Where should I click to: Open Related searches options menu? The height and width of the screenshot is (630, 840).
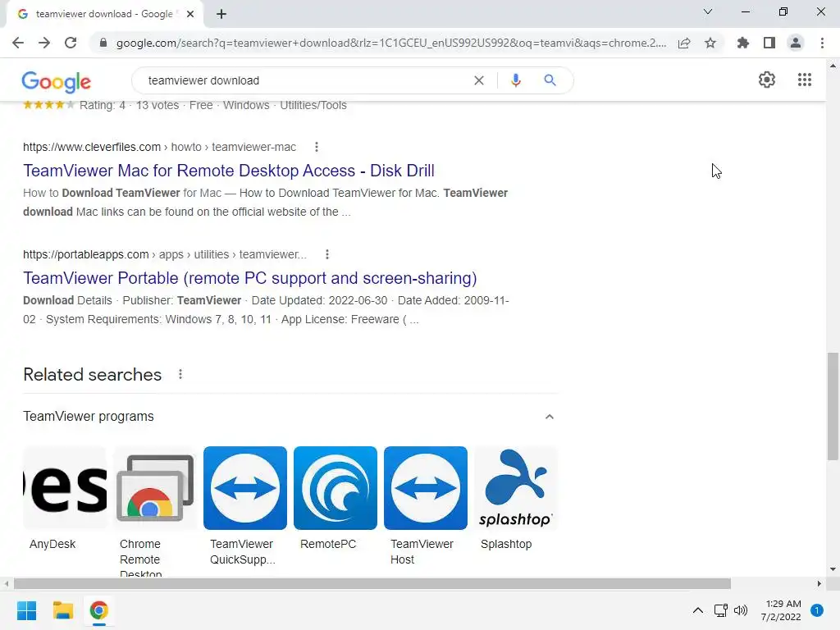pos(180,374)
